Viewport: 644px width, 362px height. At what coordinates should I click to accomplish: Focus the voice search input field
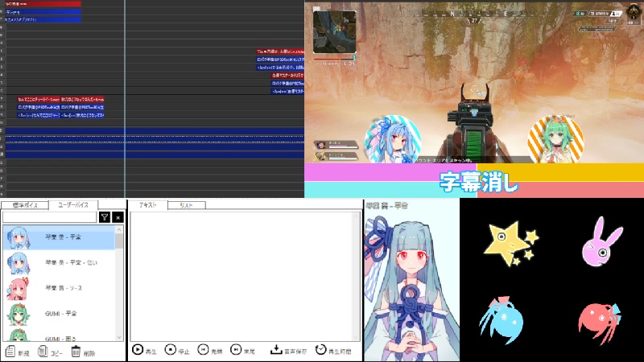pos(49,217)
